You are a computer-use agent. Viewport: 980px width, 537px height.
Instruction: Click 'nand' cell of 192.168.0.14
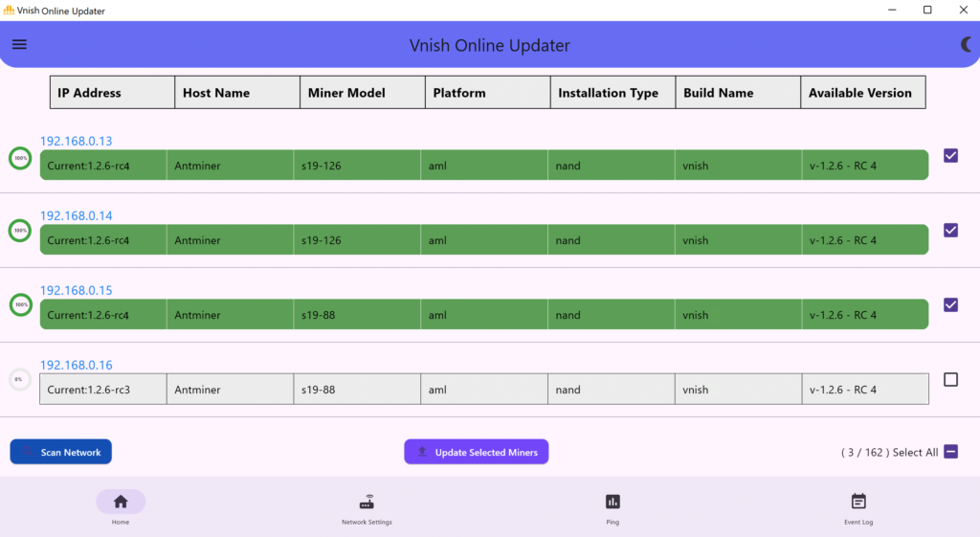click(x=612, y=240)
